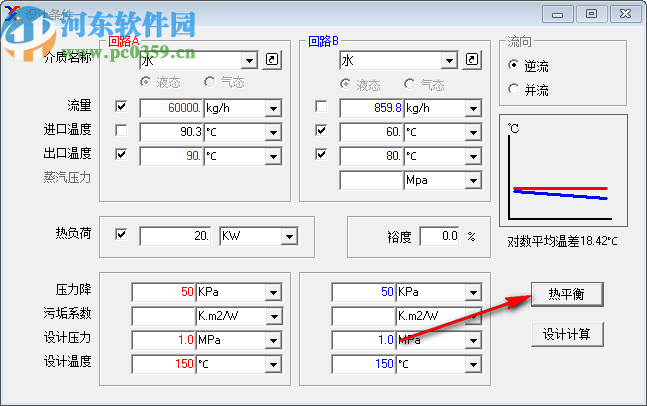Expand 回路B medium name dropdown

point(449,61)
